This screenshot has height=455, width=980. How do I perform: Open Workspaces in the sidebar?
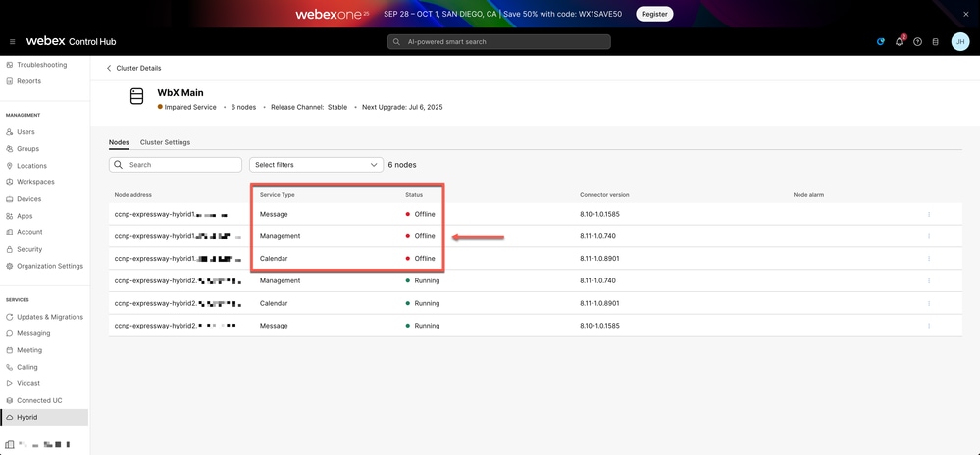pyautogui.click(x=35, y=182)
